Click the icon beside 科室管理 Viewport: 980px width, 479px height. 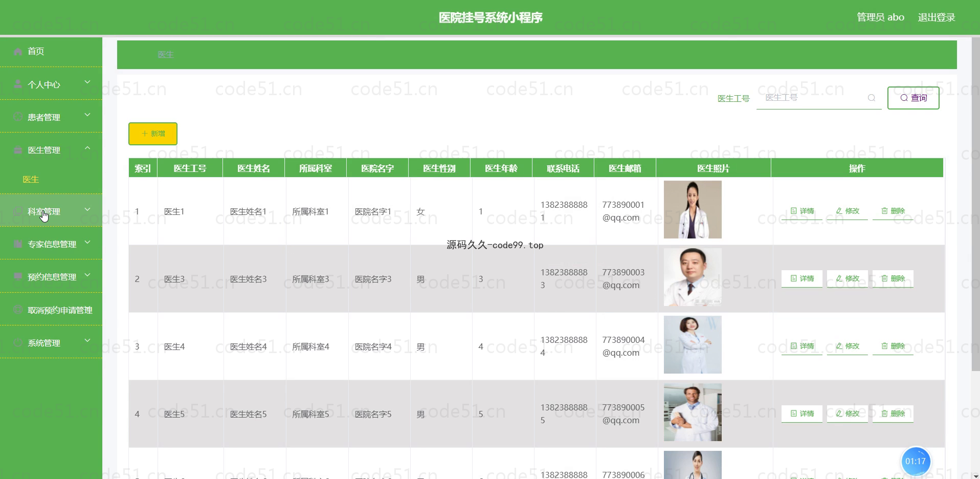18,211
